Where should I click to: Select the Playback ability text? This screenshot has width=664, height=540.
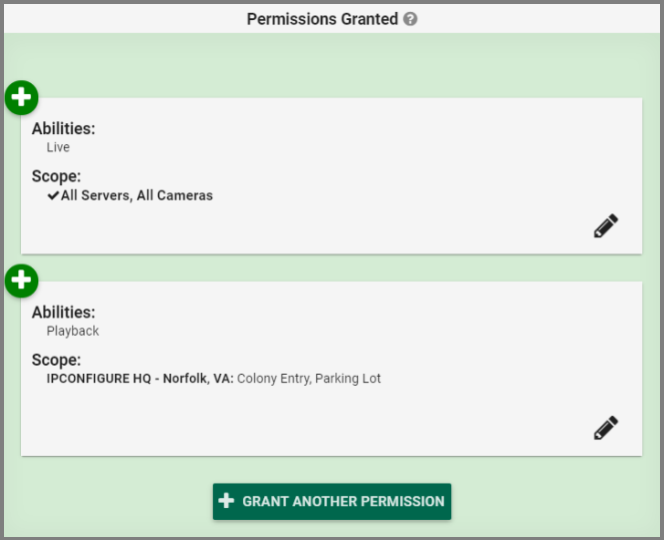point(73,331)
